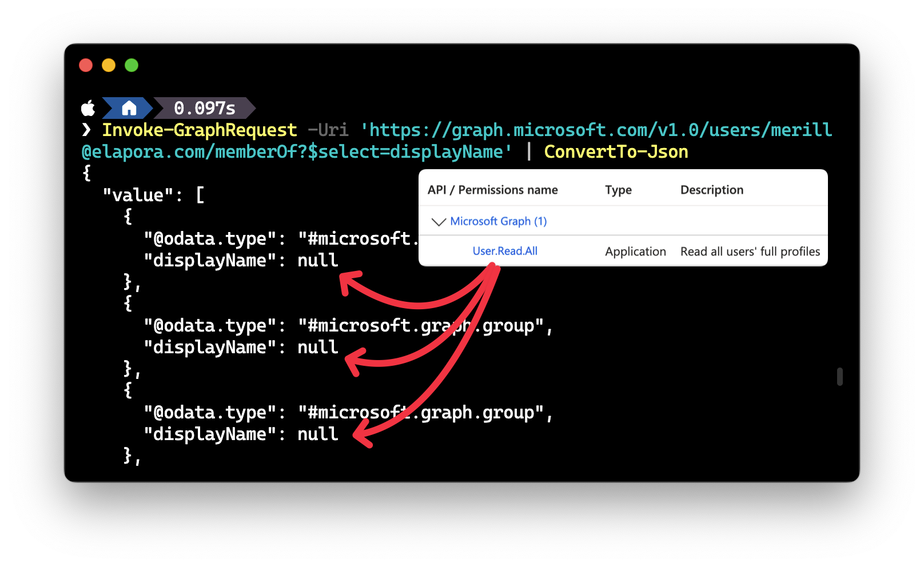Collapse the Microsoft Graph (1) chevron
924x567 pixels.
tap(439, 221)
